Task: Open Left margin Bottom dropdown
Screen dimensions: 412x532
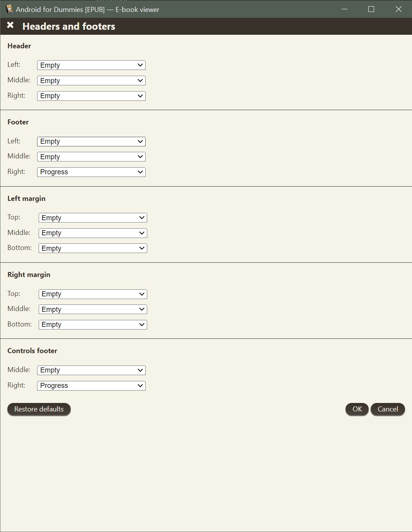Action: (93, 248)
